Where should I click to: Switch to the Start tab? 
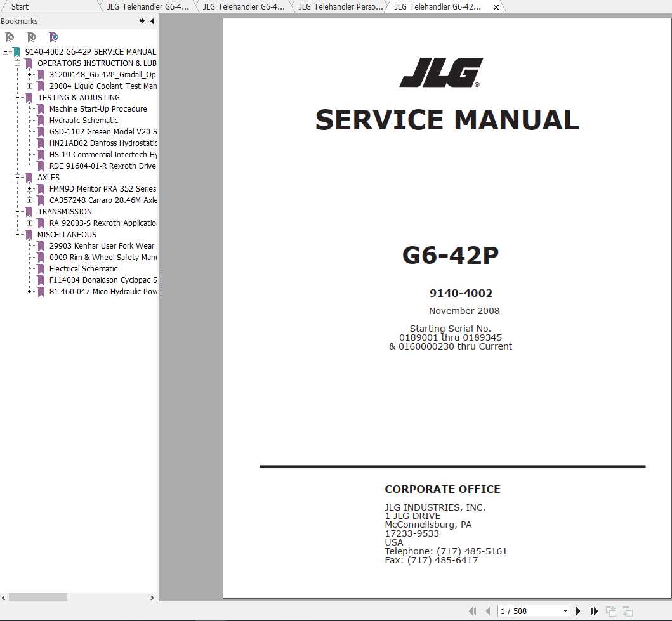point(20,6)
